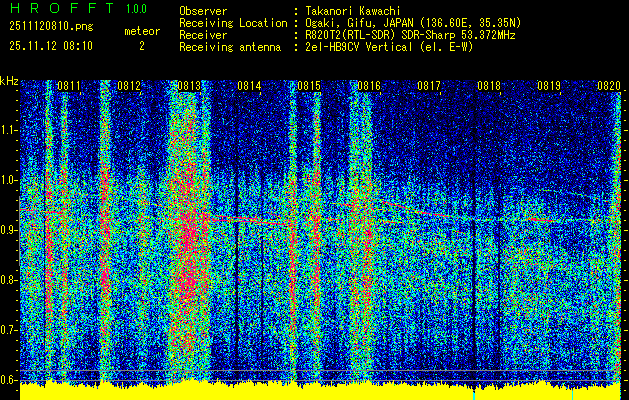Click the timestamp 25.11.12 08:10
This screenshot has height=400, width=629.
51,46
